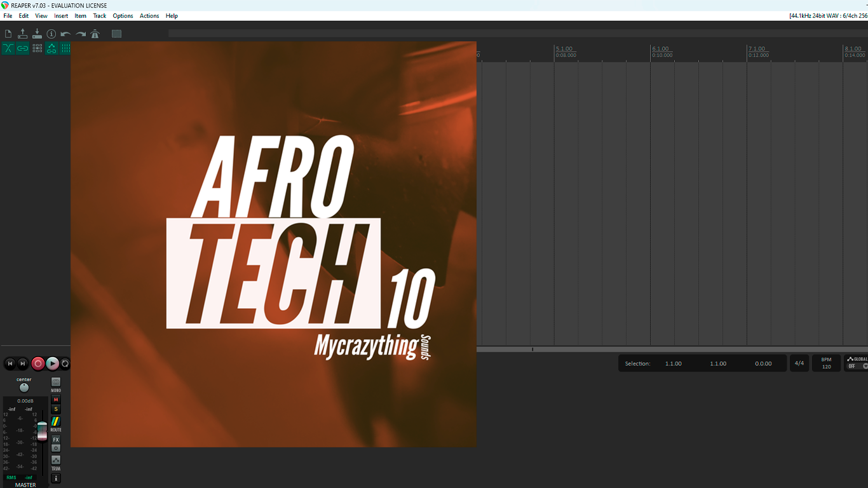Click the horizontal arrange scrollbar
The width and height of the screenshot is (868, 488).
tap(672, 349)
